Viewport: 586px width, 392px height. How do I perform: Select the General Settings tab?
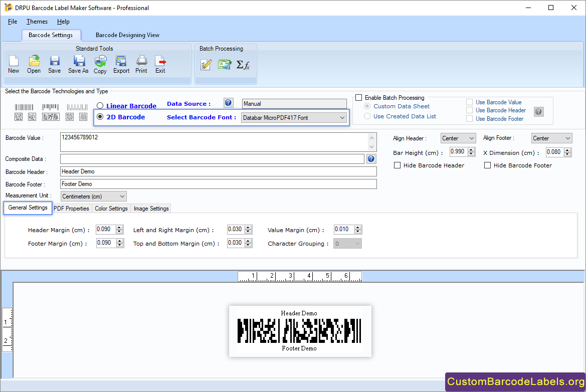[28, 208]
